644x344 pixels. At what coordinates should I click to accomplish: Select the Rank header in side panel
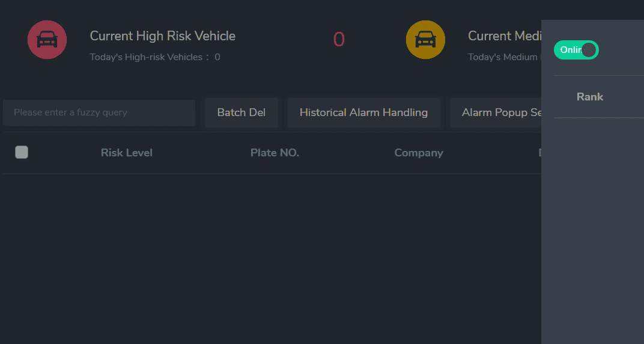[590, 97]
